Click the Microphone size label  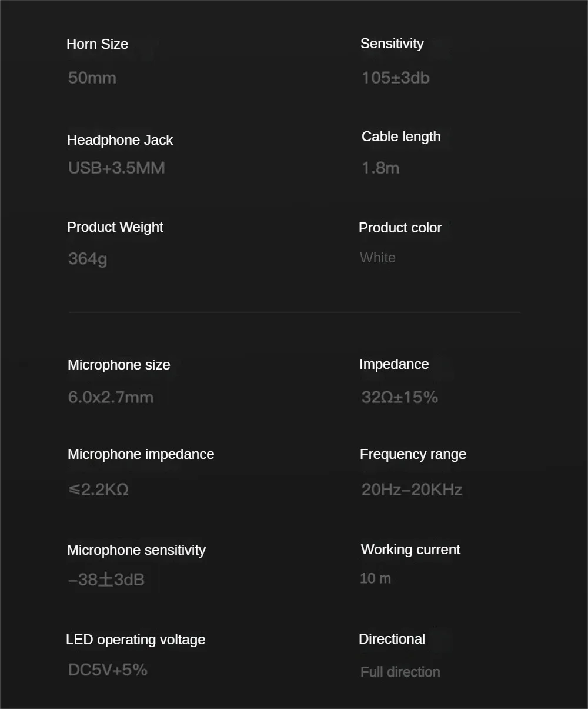[119, 365]
